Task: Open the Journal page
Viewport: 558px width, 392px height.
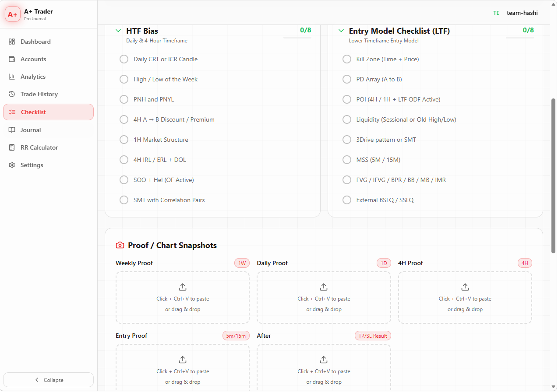Action: pos(48,130)
